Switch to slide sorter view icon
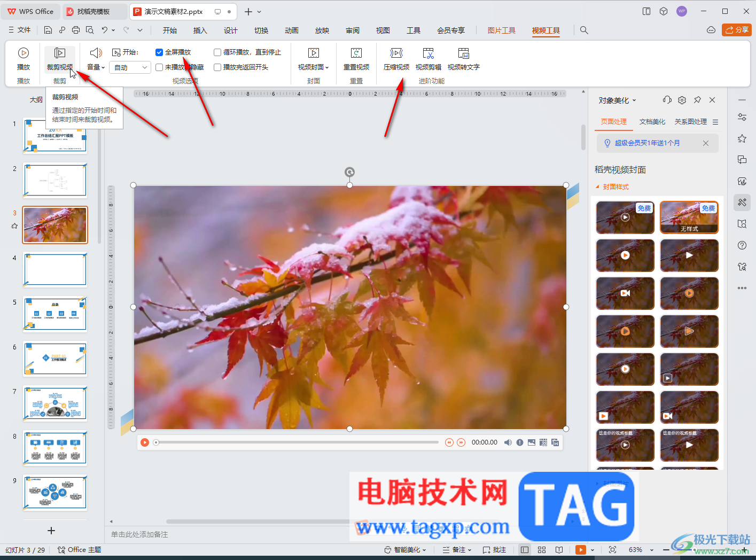This screenshot has width=756, height=560. 542,550
